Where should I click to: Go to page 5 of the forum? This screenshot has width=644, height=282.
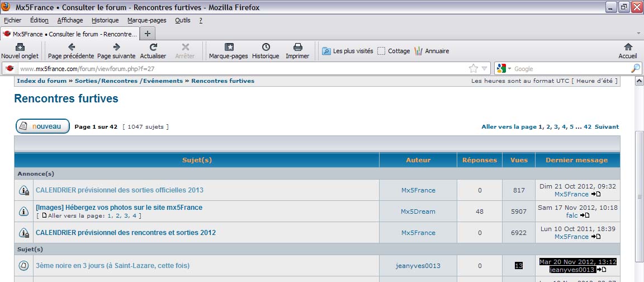tap(572, 127)
